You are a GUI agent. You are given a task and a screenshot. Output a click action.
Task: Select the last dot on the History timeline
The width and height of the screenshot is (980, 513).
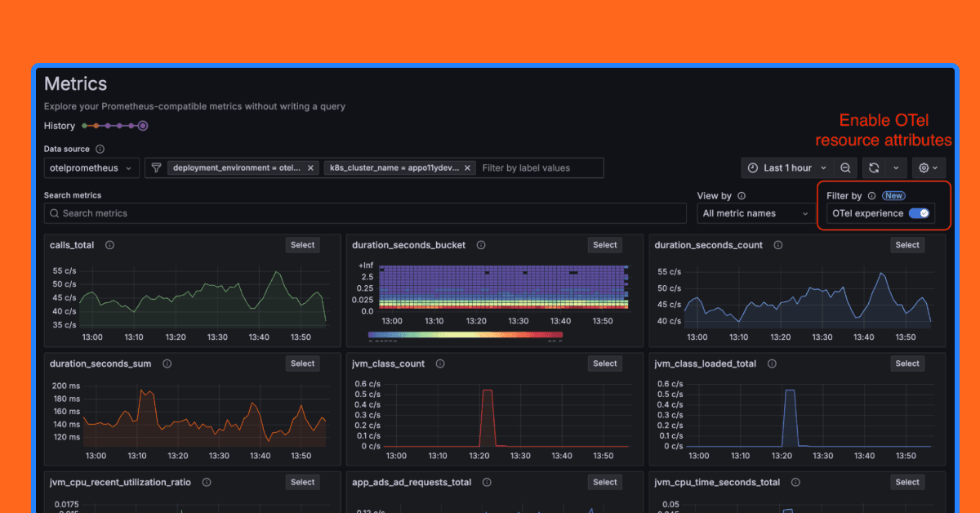[142, 125]
